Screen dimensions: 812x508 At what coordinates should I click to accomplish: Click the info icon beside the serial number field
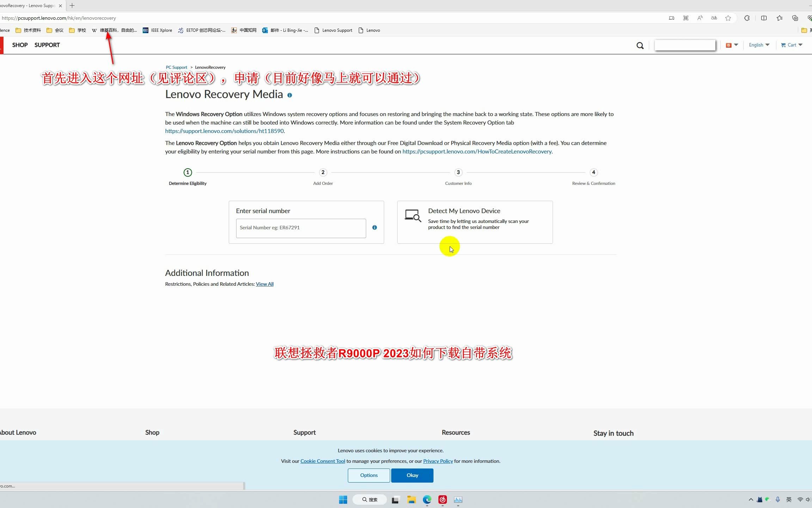pyautogui.click(x=374, y=228)
